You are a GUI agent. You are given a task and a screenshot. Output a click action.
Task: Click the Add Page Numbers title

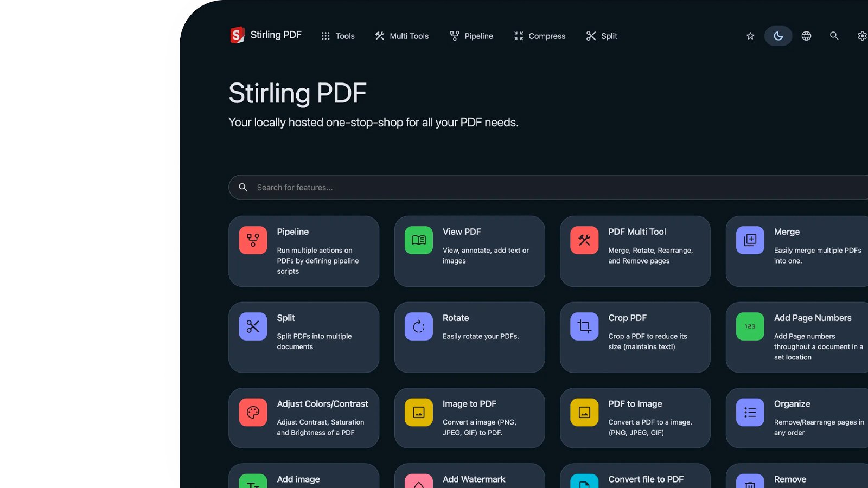click(x=813, y=318)
